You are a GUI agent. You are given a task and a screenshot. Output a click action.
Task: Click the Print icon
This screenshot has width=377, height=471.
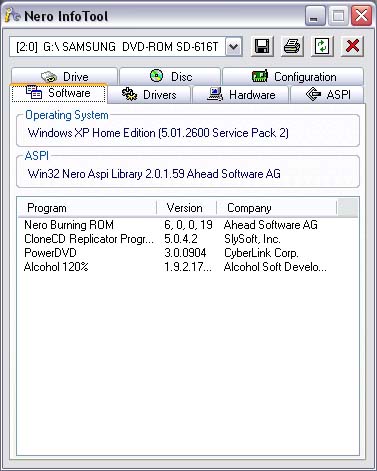click(292, 46)
